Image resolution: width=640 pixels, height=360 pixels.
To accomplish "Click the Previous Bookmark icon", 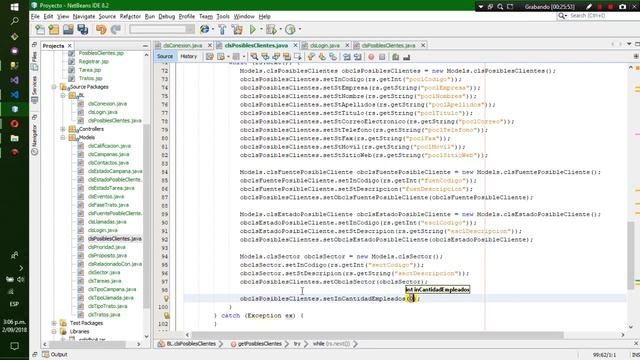I will click(311, 57).
